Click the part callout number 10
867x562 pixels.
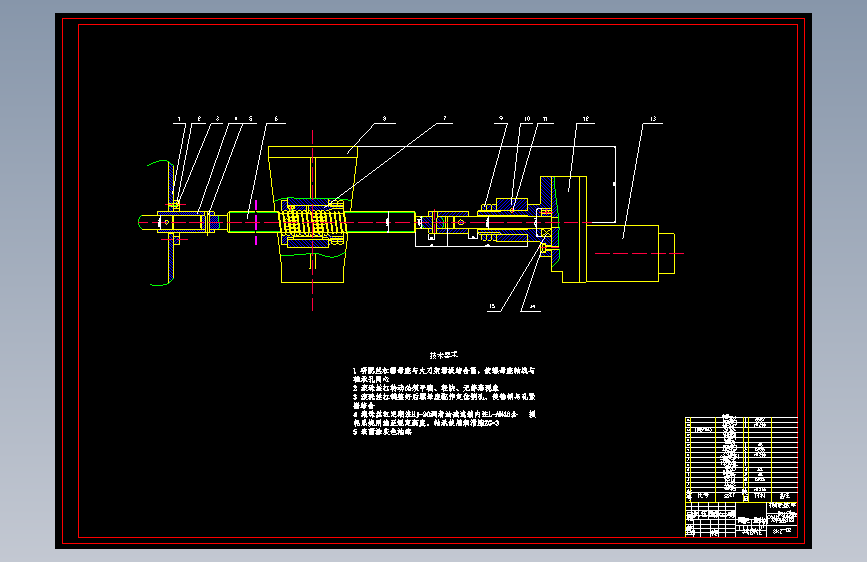pos(527,119)
